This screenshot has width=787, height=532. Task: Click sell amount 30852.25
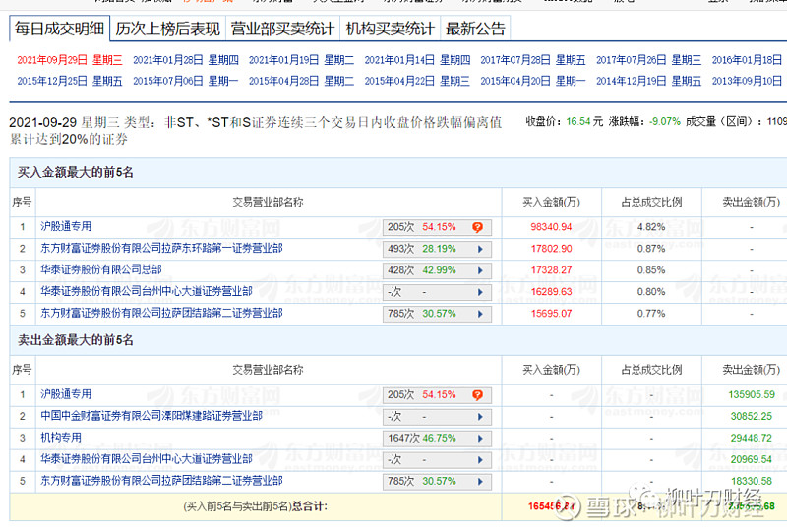752,416
